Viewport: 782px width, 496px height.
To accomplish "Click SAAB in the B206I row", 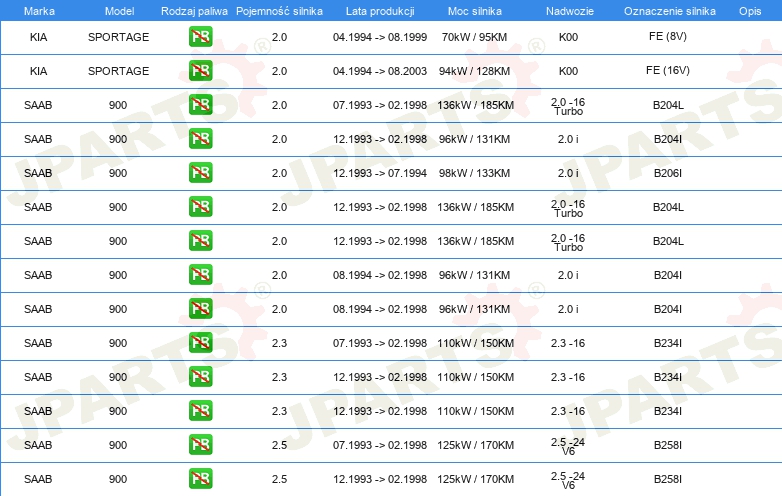I will click(38, 173).
